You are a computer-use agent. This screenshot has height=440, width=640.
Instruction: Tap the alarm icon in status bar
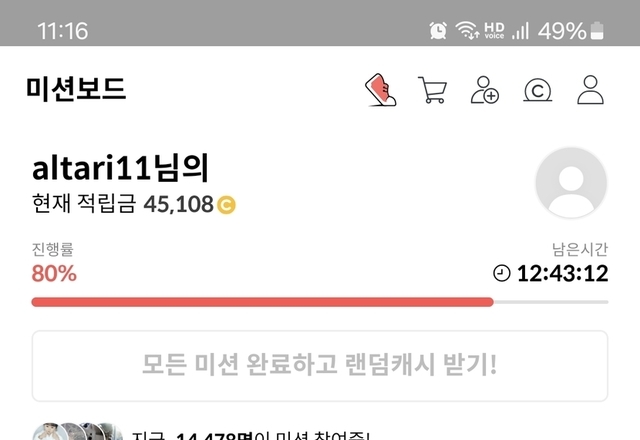pos(438,31)
